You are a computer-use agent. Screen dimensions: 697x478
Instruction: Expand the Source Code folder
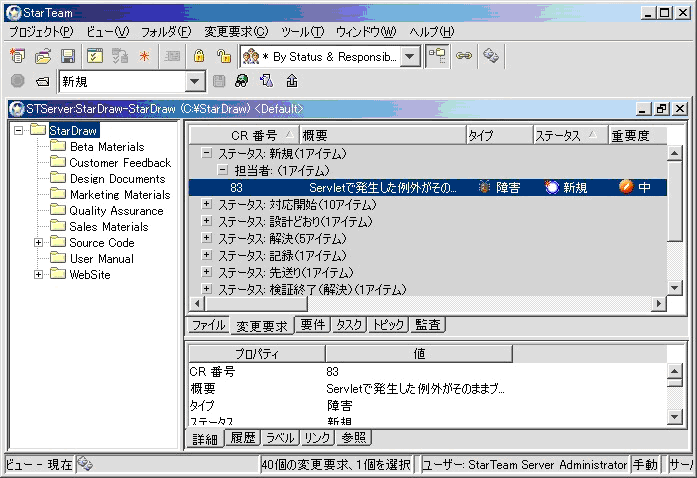(x=38, y=242)
